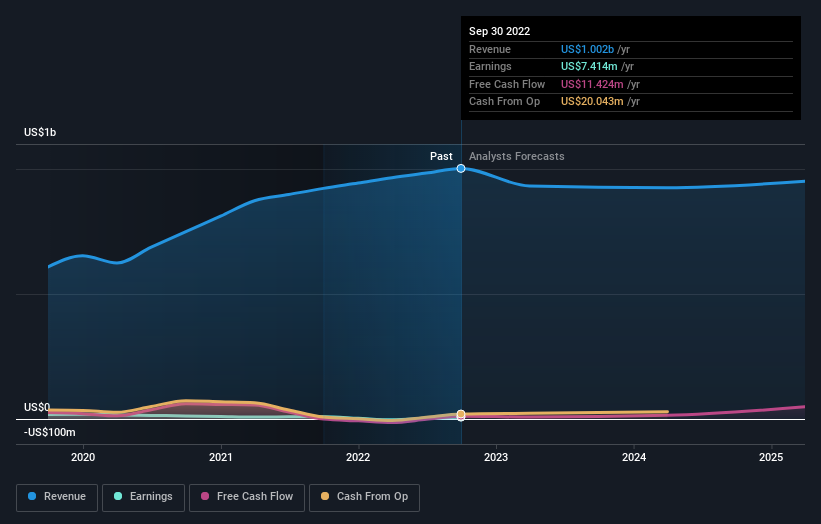The width and height of the screenshot is (821, 524).
Task: Click the 'Analysts Forecasts' label
Action: 517,157
